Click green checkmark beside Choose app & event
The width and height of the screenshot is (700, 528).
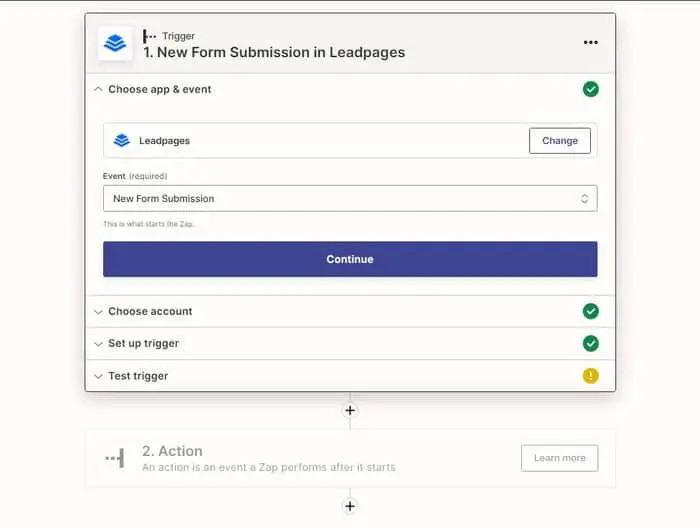591,89
